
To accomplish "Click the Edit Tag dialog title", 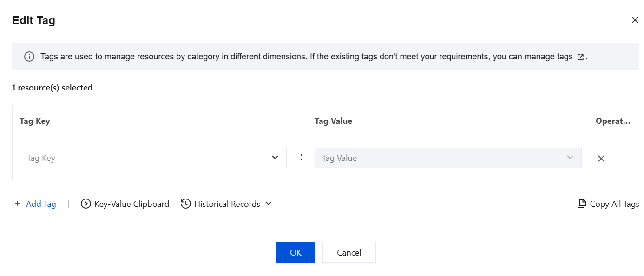I will click(33, 20).
